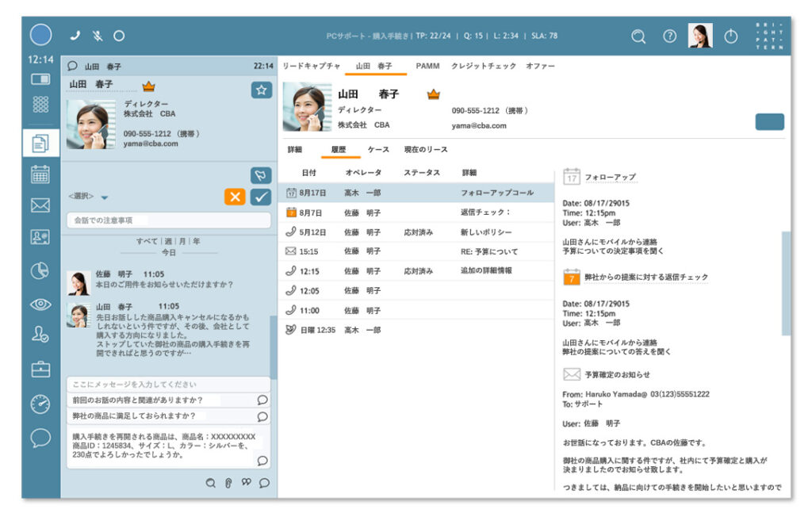Open the briefcase icon in left sidebar

click(40, 369)
